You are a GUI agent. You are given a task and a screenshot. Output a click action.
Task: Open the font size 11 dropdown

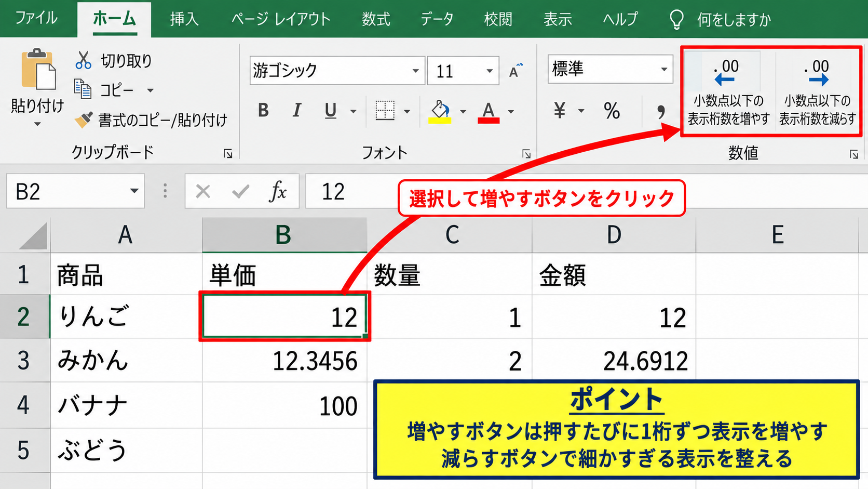pyautogui.click(x=490, y=71)
